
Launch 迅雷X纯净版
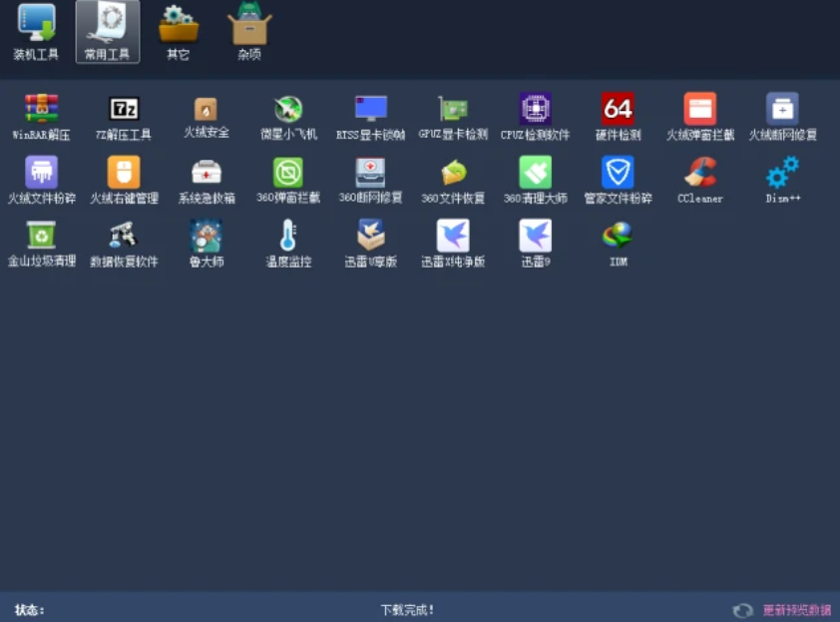(x=453, y=244)
